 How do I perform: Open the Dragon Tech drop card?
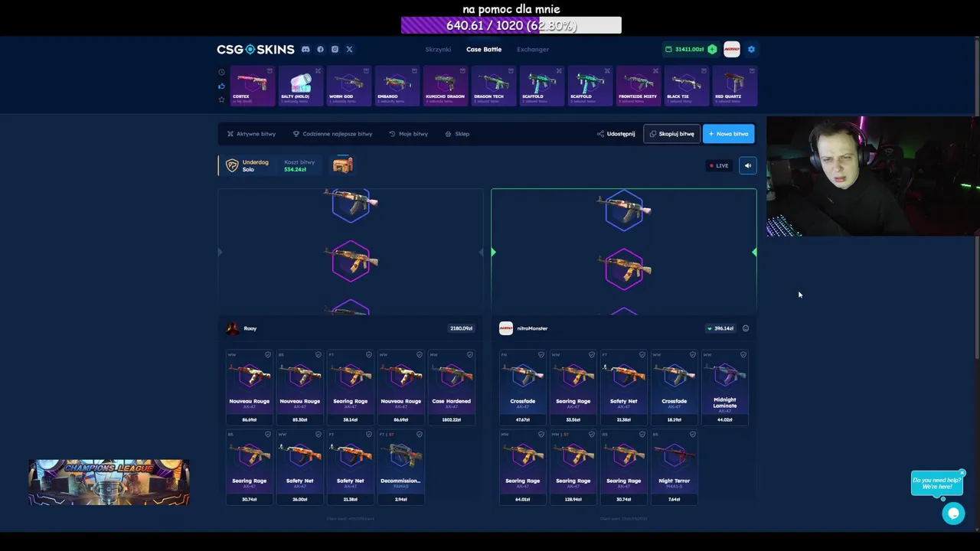492,86
